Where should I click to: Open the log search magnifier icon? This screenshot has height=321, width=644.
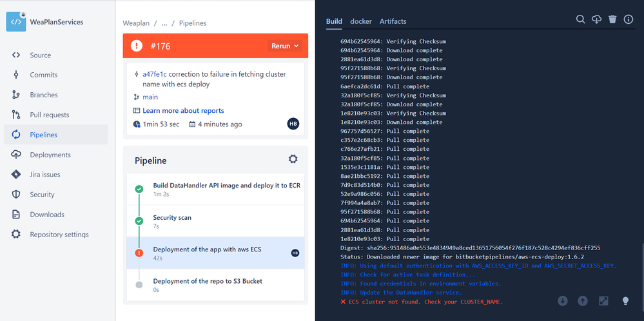click(x=580, y=19)
